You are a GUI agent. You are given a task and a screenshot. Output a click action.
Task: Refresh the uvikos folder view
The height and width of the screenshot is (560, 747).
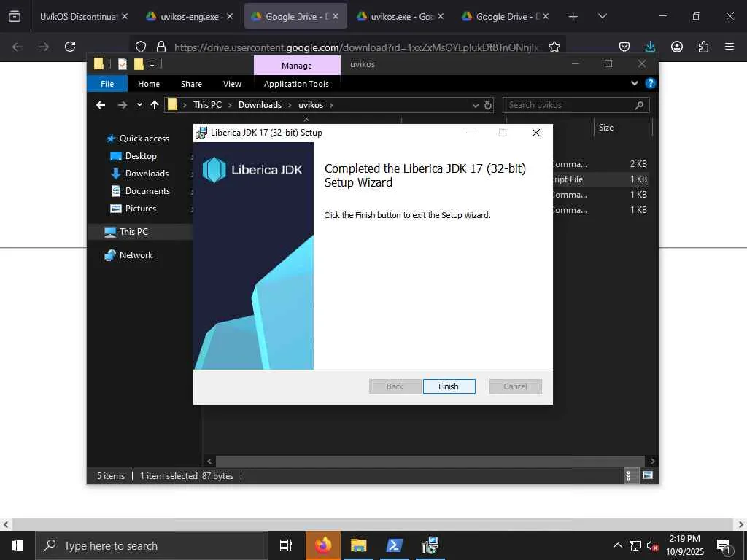488,105
